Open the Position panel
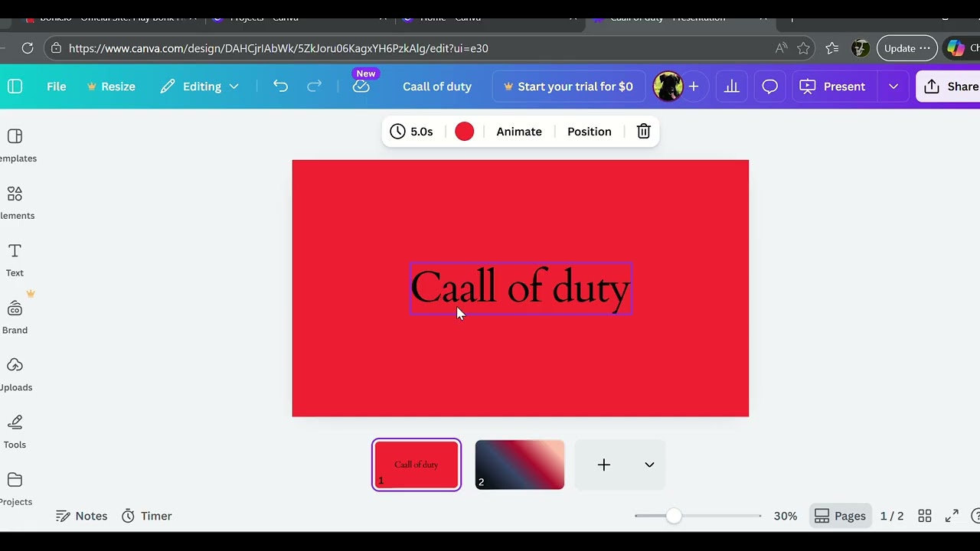 click(x=590, y=132)
